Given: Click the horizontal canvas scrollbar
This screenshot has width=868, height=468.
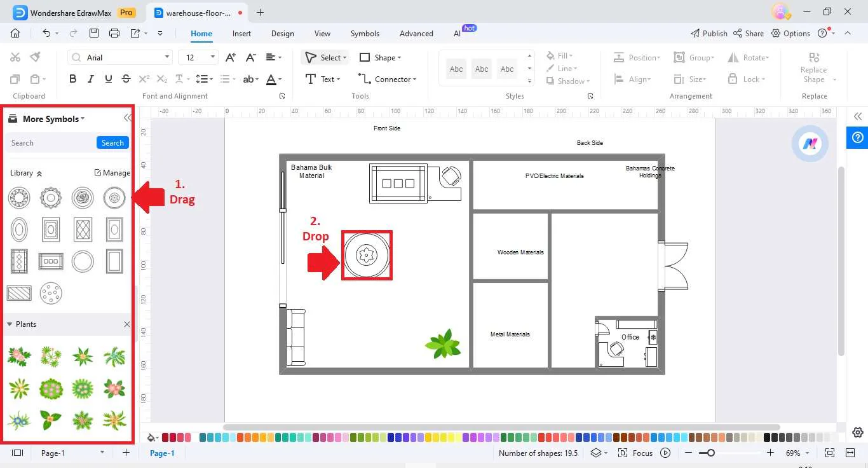Looking at the screenshot, I should pos(501,427).
